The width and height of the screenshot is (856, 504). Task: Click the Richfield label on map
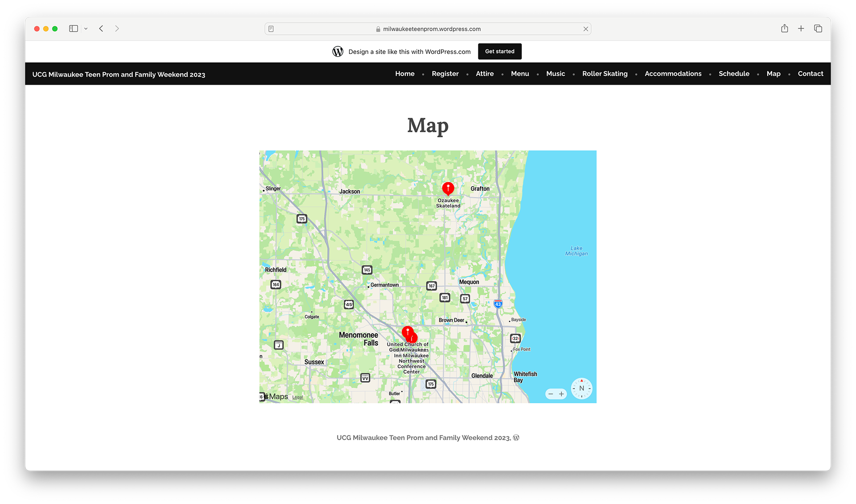click(276, 270)
